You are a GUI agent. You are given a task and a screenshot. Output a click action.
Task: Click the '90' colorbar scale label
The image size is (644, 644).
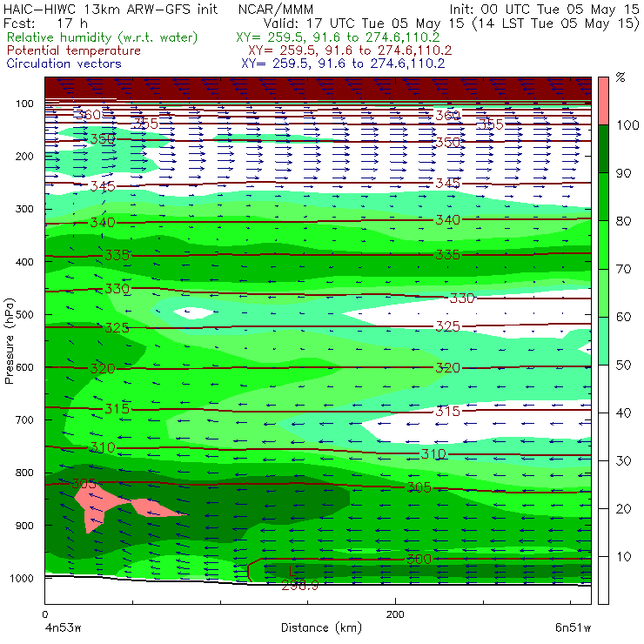coord(623,173)
